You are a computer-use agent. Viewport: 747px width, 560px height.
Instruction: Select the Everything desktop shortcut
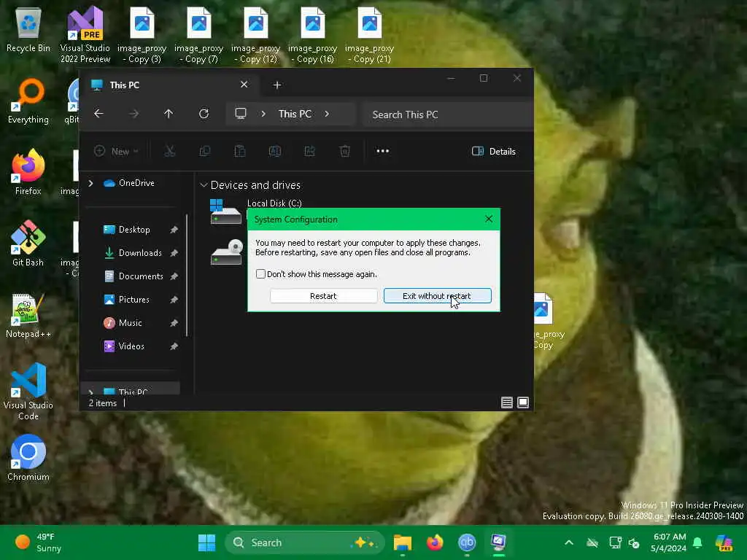point(28,101)
